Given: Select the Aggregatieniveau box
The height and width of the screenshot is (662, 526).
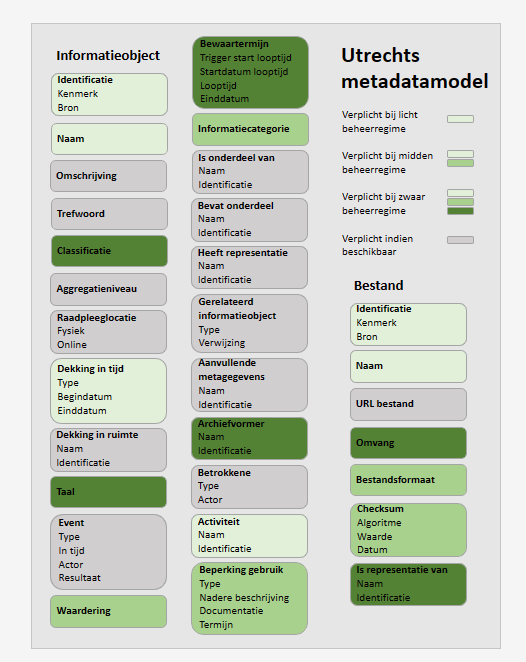Looking at the screenshot, I should (x=108, y=289).
